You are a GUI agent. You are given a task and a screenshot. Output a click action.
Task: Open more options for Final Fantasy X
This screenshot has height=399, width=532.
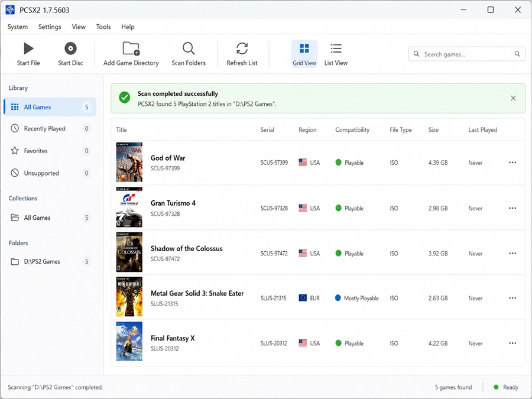pyautogui.click(x=512, y=343)
